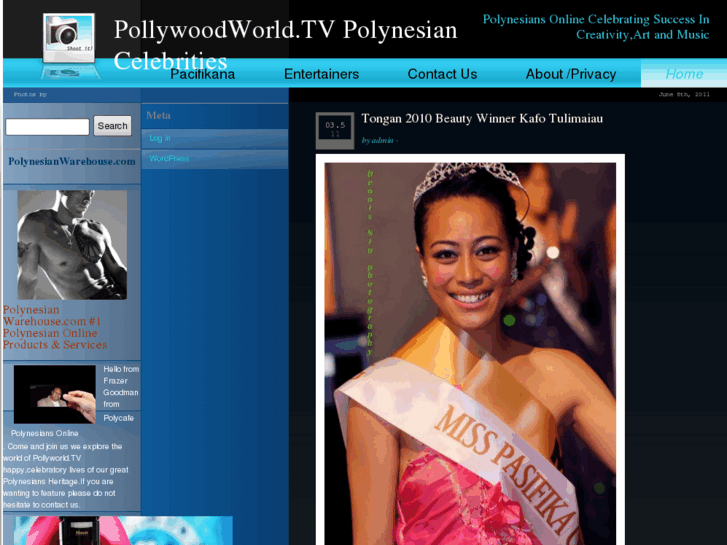Click the Log in link under Meta
This screenshot has width=727, height=545.
coord(160,138)
